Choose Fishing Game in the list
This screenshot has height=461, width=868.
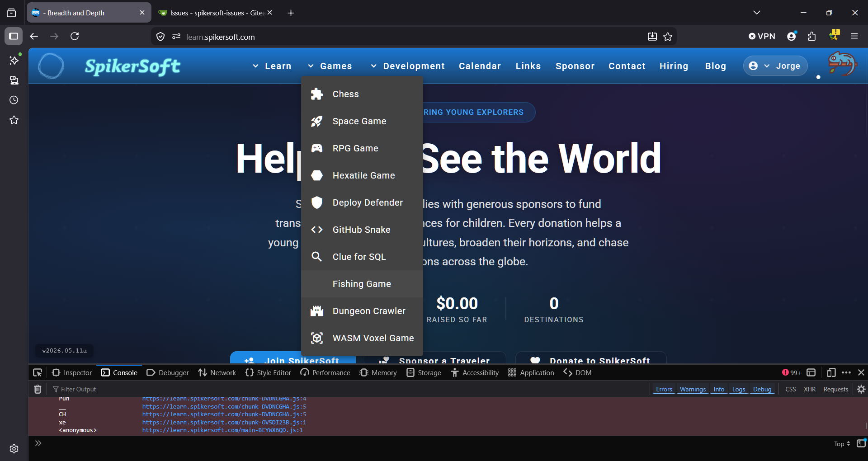pos(362,284)
